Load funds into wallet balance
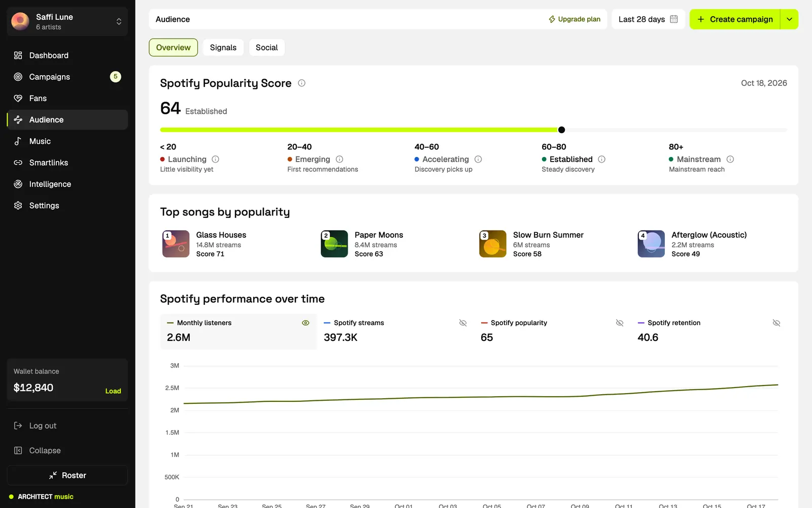 point(113,391)
